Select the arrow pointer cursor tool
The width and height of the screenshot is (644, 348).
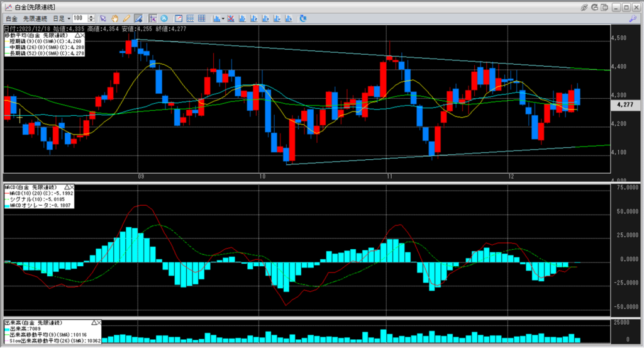[103, 18]
